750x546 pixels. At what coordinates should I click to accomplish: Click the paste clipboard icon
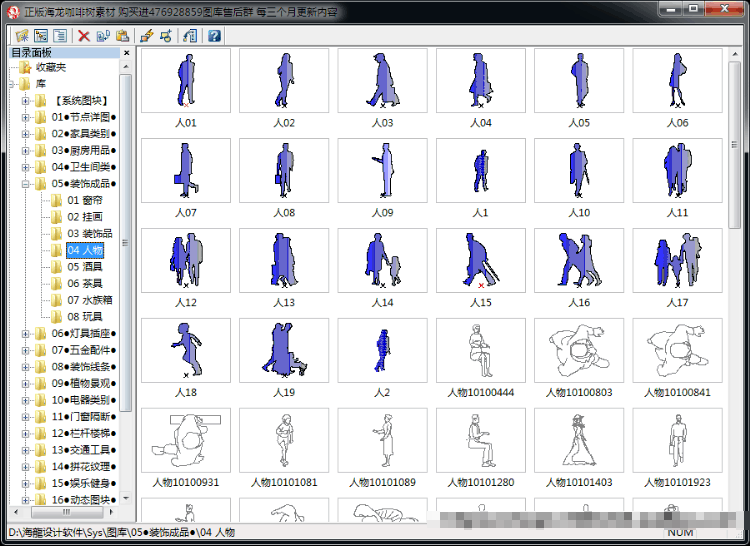pyautogui.click(x=122, y=36)
